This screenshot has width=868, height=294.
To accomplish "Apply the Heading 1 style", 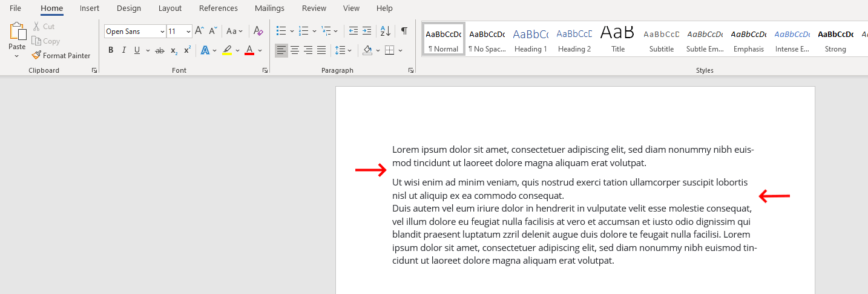I will (x=531, y=41).
